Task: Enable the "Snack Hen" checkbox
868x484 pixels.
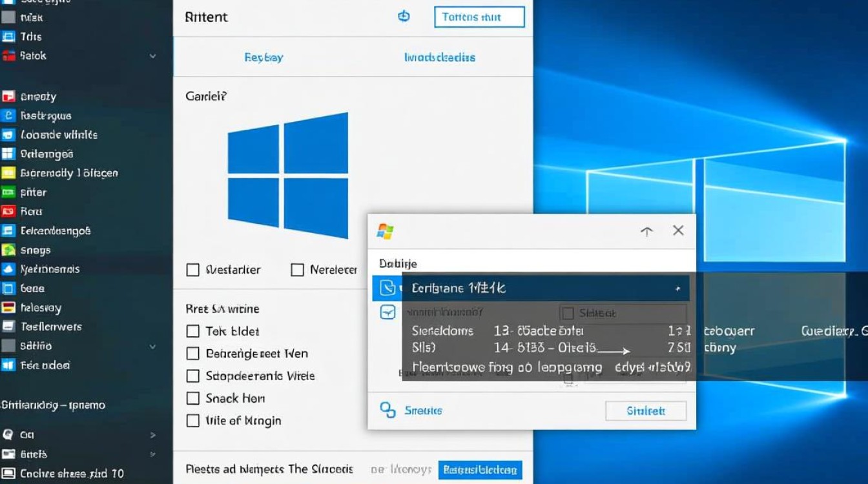Action: coord(192,399)
